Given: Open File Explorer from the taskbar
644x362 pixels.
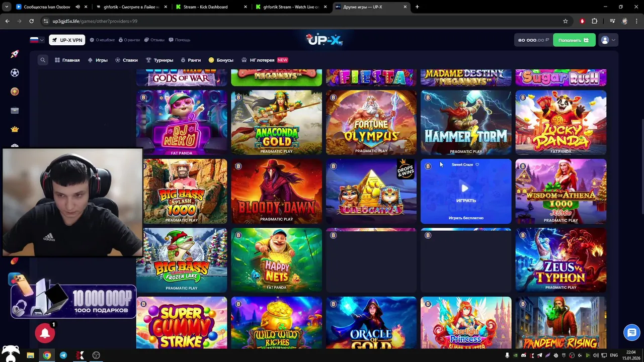Looking at the screenshot, I should coord(30,355).
